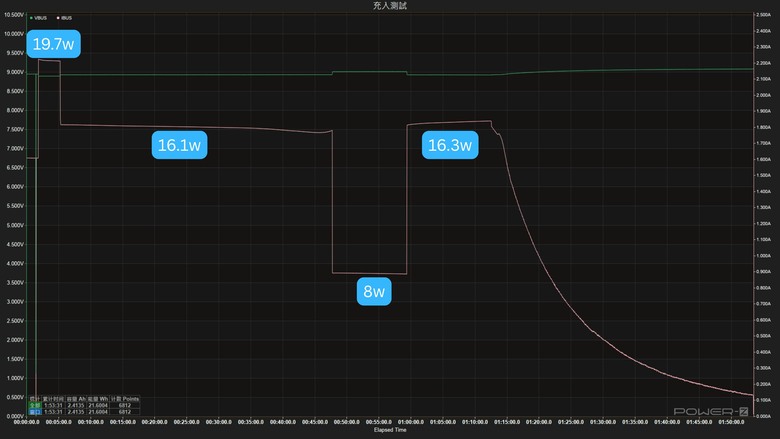The image size is (780, 439).
Task: Click the '00:30:00.0' time axis tick
Action: pyautogui.click(x=219, y=422)
